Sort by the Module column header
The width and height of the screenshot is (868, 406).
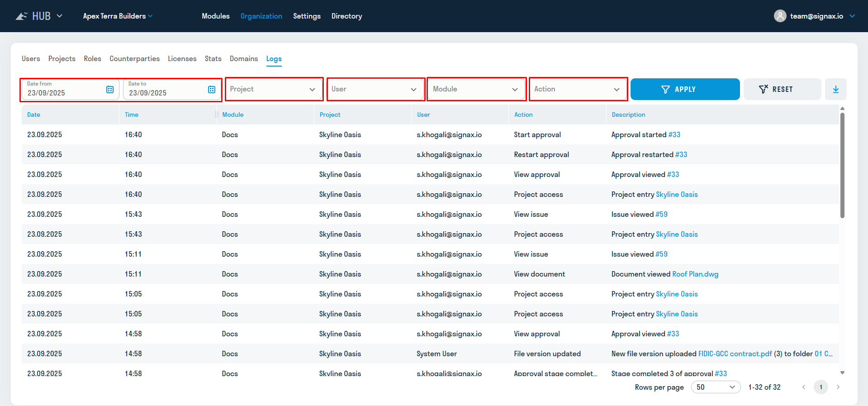(233, 115)
